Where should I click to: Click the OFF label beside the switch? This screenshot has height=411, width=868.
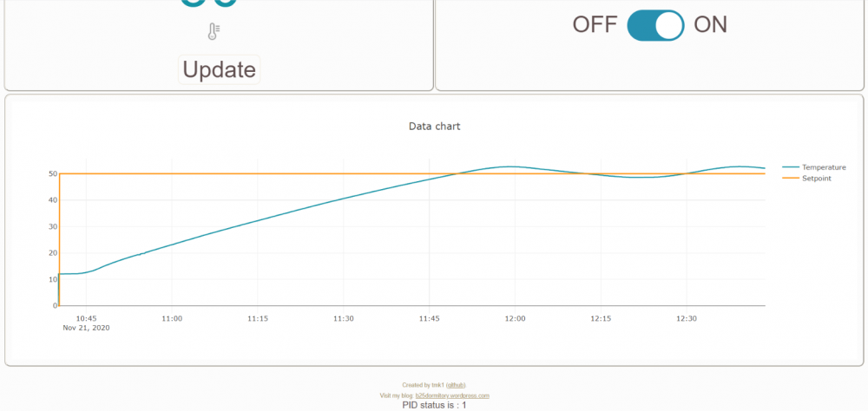tap(595, 24)
